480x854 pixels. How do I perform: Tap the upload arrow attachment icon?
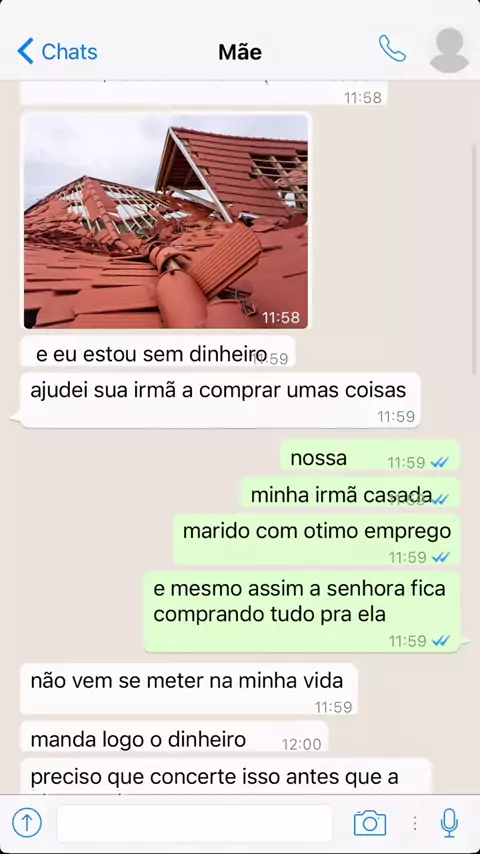point(27,822)
